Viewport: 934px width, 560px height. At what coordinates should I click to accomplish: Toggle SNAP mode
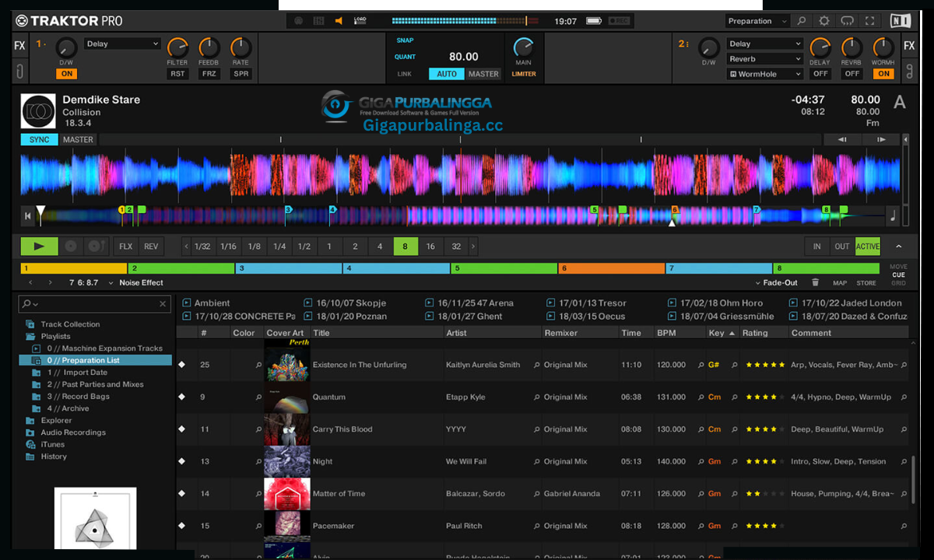[x=405, y=40]
